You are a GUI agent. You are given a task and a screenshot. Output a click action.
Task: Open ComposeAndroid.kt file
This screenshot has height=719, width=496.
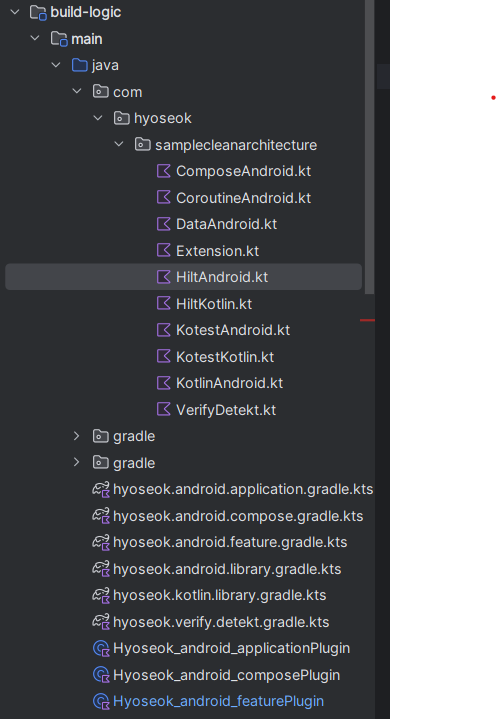click(x=243, y=171)
